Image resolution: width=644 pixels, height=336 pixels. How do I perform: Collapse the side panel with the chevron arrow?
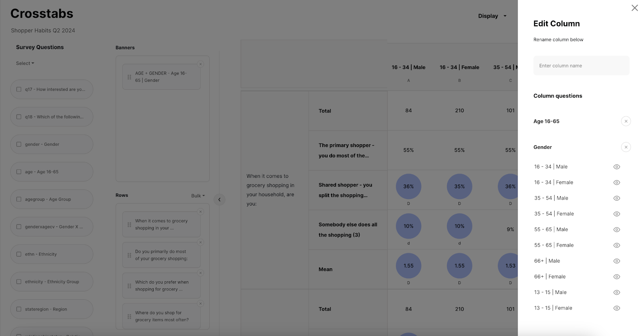click(219, 199)
